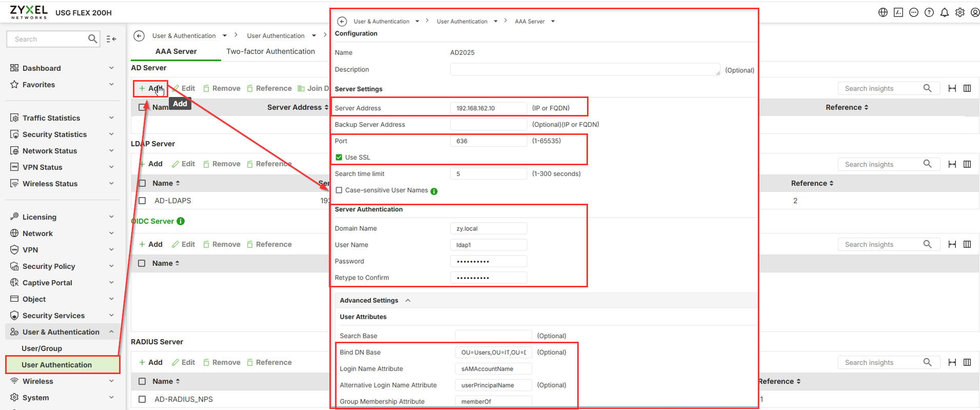
Task: Select the AD-RADIUS_NPS row checkbox
Action: [142, 399]
